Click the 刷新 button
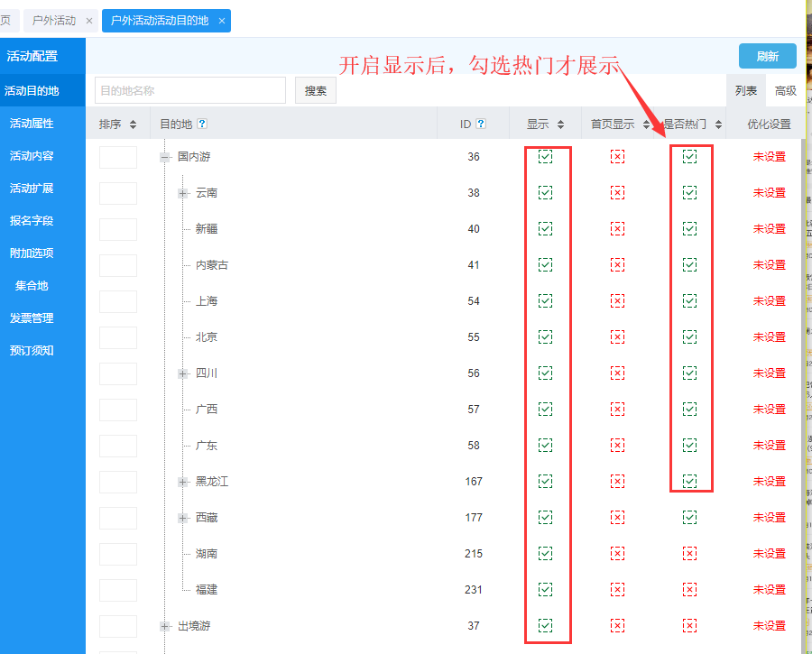Viewport: 812px width, 654px height. (x=767, y=56)
